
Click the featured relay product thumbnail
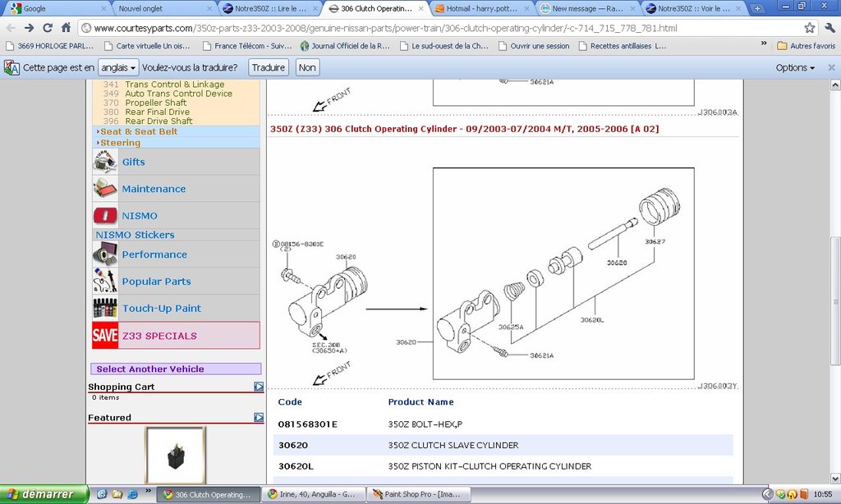(x=176, y=456)
